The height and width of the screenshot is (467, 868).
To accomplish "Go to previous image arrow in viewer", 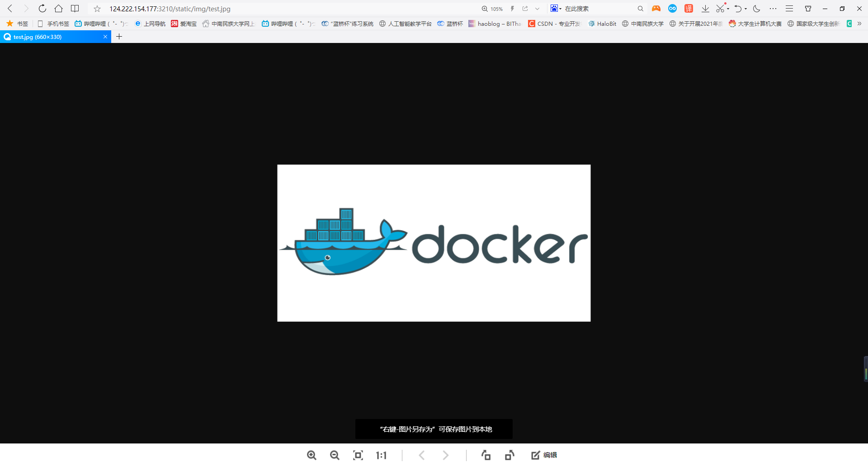I will tap(422, 455).
